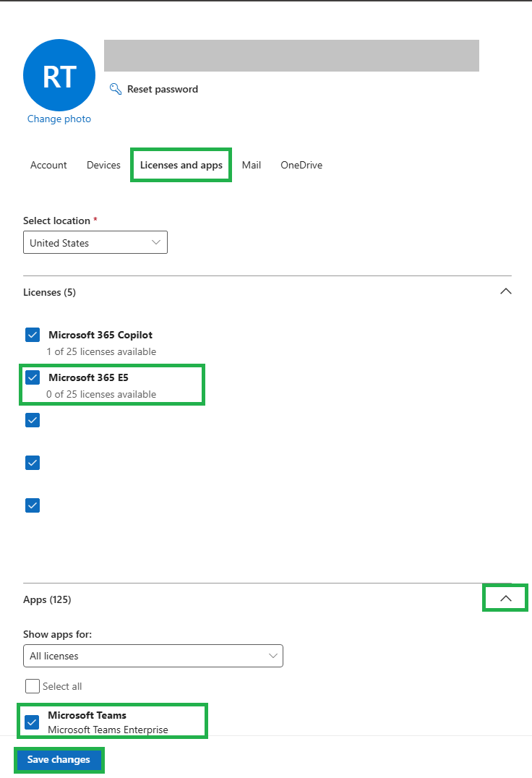Click the 'Licenses (5)' heading
The image size is (532, 778).
pos(50,292)
